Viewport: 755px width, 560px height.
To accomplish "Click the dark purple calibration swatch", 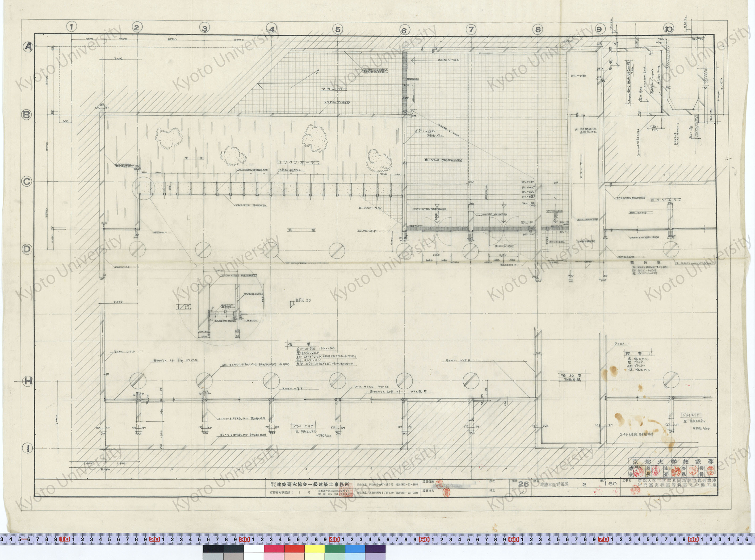I will click(x=375, y=549).
